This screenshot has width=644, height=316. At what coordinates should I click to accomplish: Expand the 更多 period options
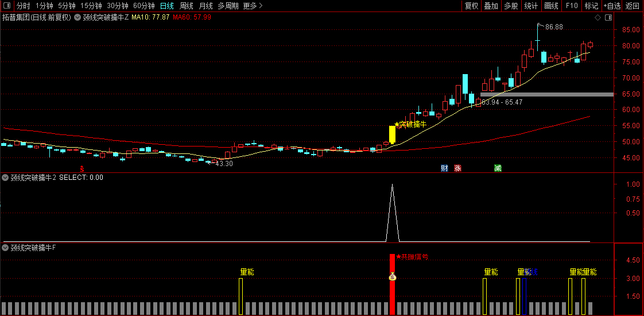coord(253,6)
